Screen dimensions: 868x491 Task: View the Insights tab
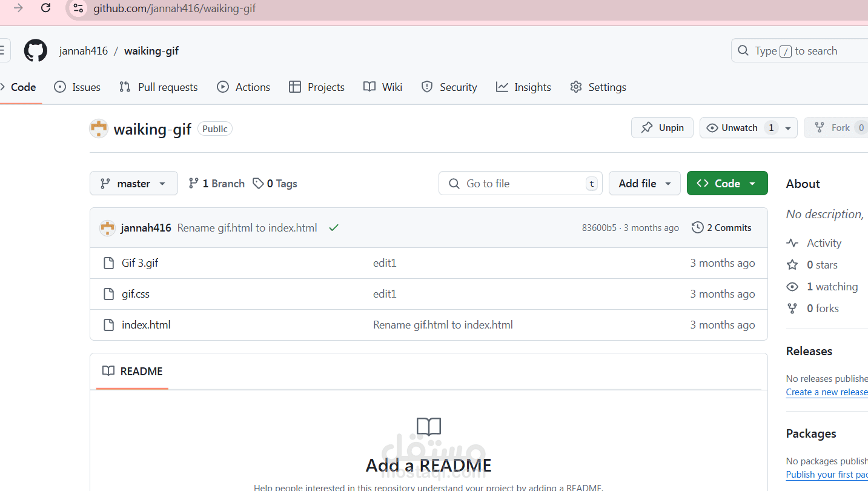(523, 87)
